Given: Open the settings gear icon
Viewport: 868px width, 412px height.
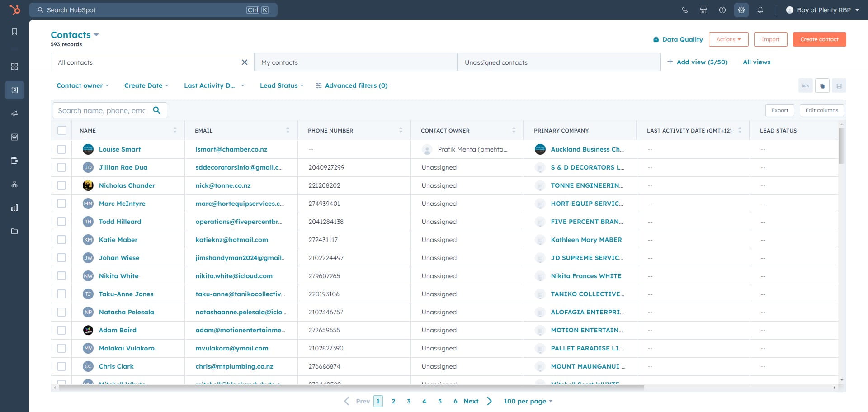Looking at the screenshot, I should 741,10.
